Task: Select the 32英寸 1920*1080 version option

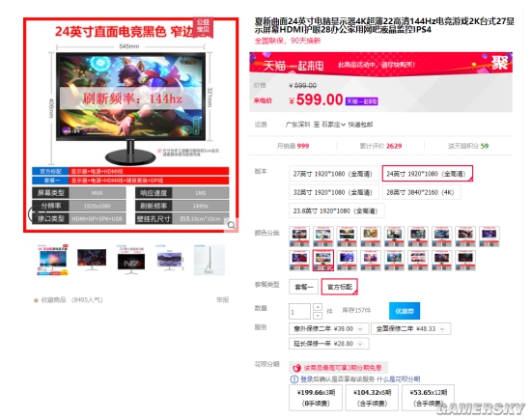Action: point(333,192)
